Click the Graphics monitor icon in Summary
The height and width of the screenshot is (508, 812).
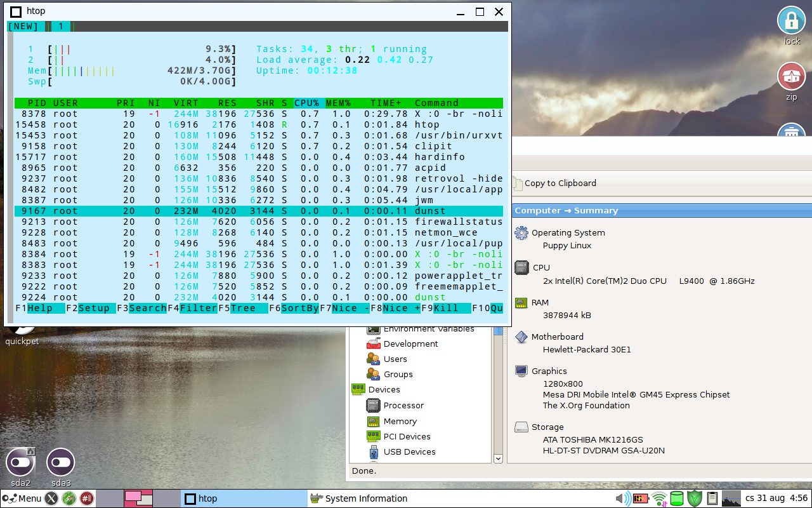(x=521, y=371)
